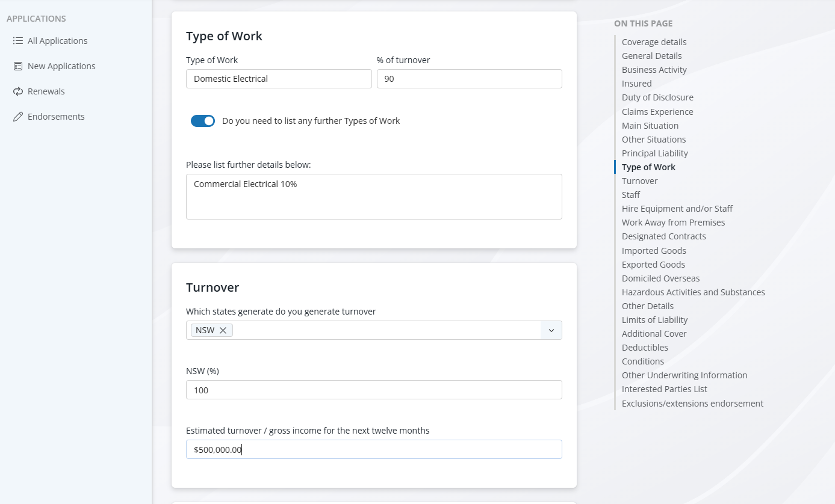Click the Renewals refresh arrows icon
The width and height of the screenshot is (835, 504).
point(18,91)
